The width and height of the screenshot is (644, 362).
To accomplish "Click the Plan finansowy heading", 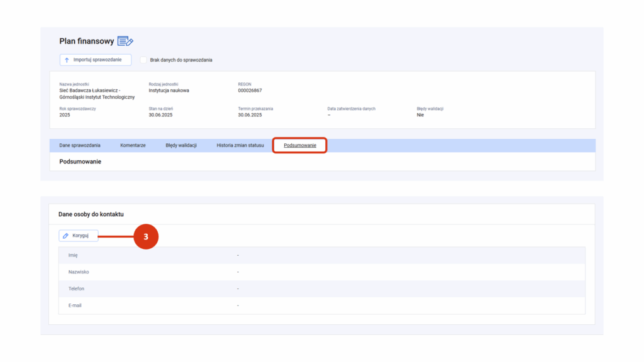I will 87,41.
